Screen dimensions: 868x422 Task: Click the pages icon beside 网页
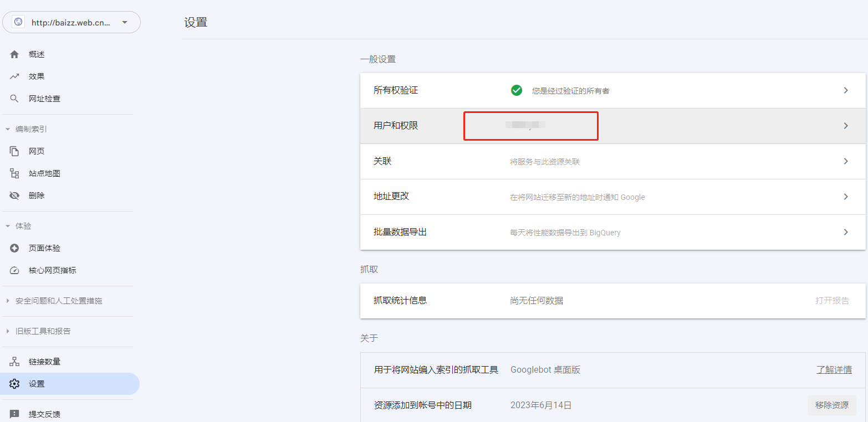click(x=15, y=151)
